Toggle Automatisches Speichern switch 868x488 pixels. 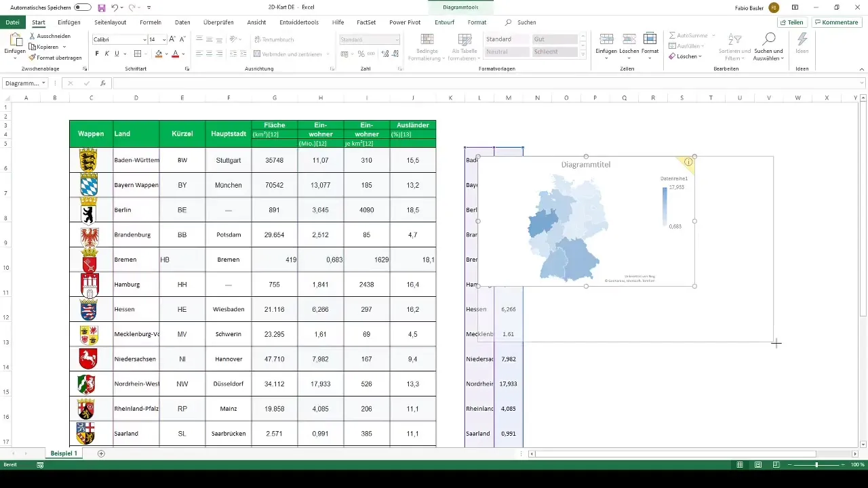pos(83,7)
